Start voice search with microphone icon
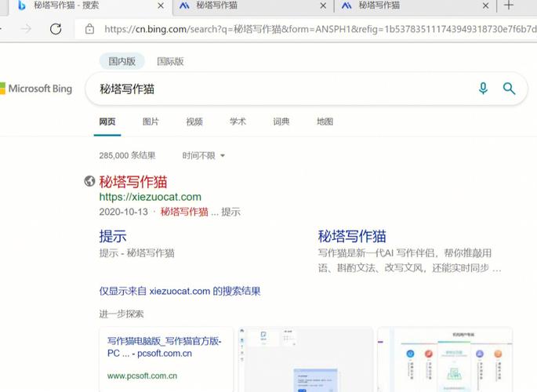 483,89
